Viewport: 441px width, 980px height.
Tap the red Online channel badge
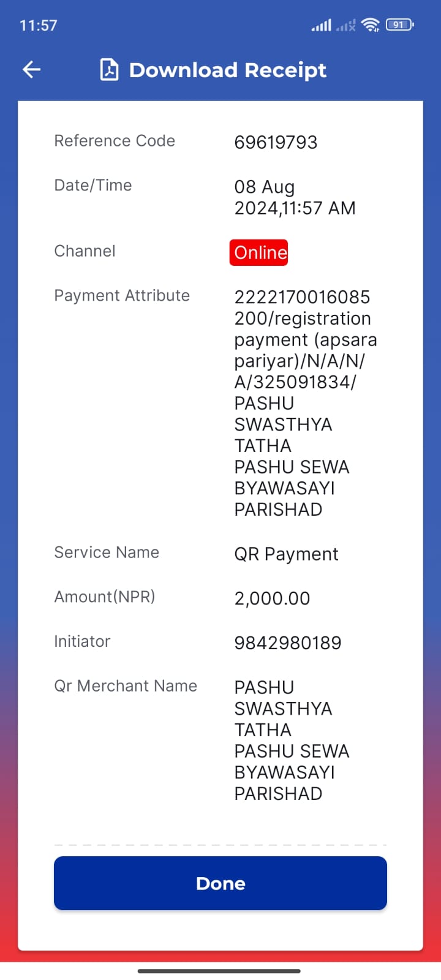coord(259,252)
